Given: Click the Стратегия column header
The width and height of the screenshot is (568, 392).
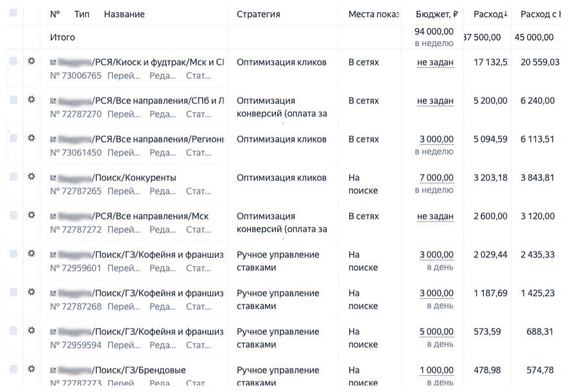Looking at the screenshot, I should (x=258, y=14).
